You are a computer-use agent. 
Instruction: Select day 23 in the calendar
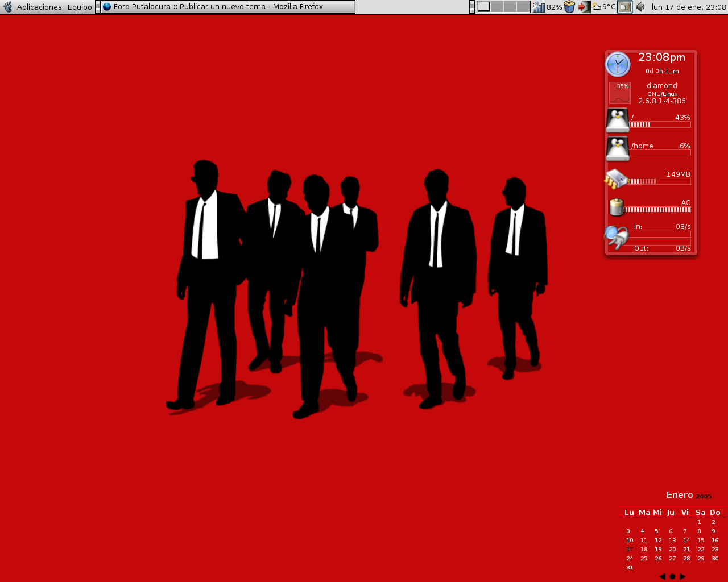[715, 550]
